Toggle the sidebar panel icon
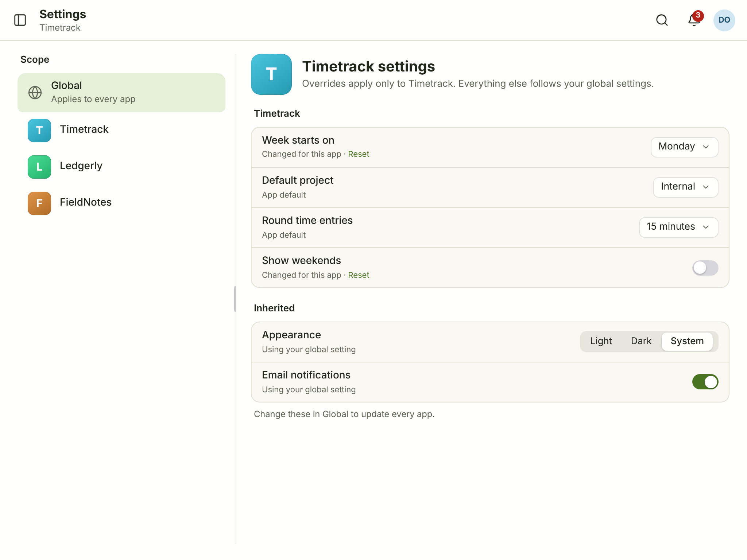747x560 pixels. 20,20
